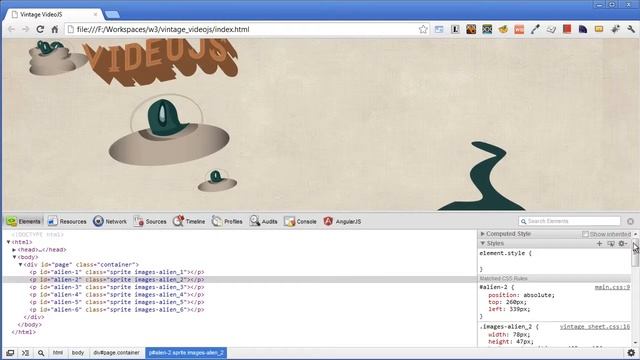The width and height of the screenshot is (640, 360).
Task: Collapse the div#page container node
Action: click(20, 264)
